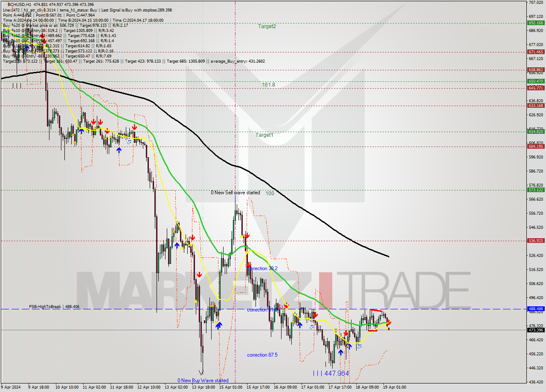Select the '13 Apr 18:00' time label
Viewport: 546px width, 392px height.
(x=203, y=387)
